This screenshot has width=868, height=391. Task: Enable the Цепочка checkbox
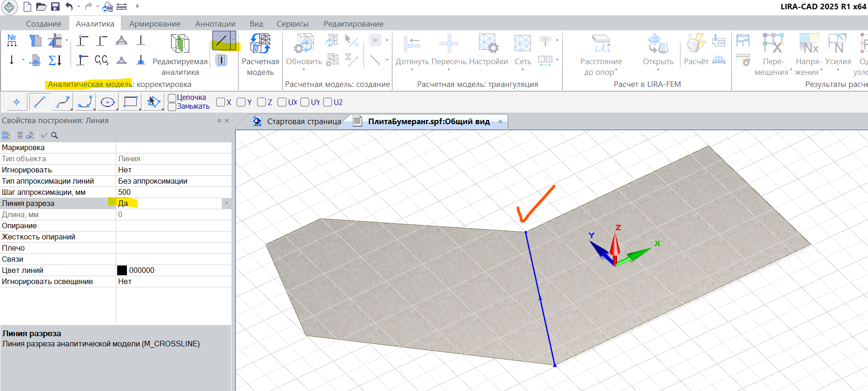coord(172,98)
